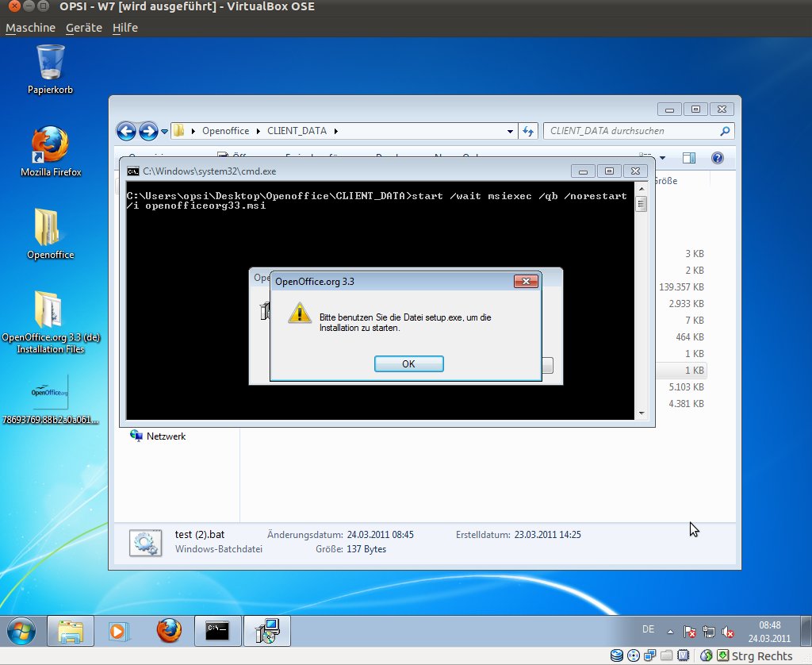Select the 78693769.88b2a0a061 desktop file
The image size is (812, 665).
[x=50, y=400]
